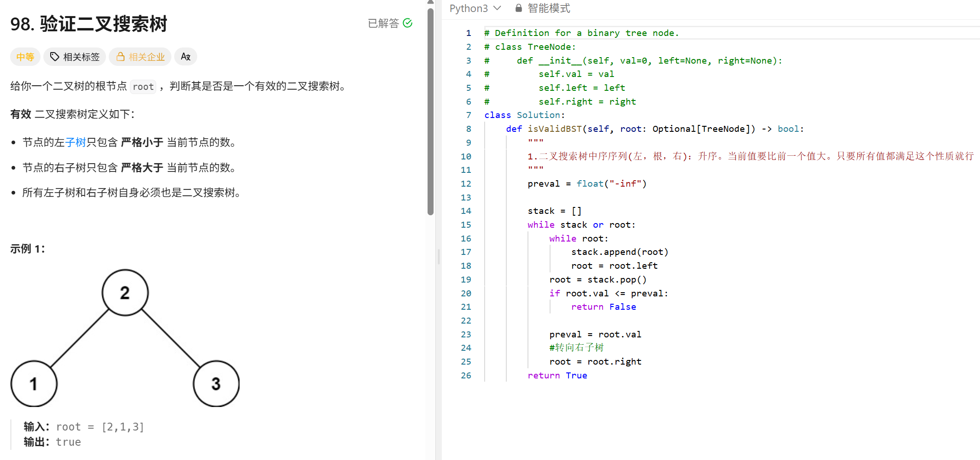Click the root = root.right code line
This screenshot has height=460, width=980.
coord(595,362)
